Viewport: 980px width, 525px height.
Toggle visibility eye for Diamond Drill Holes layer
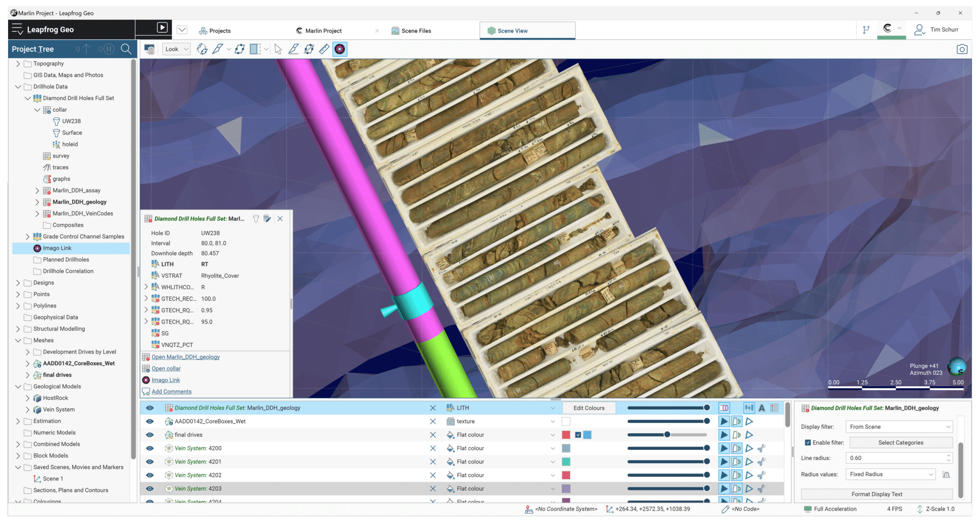[150, 407]
